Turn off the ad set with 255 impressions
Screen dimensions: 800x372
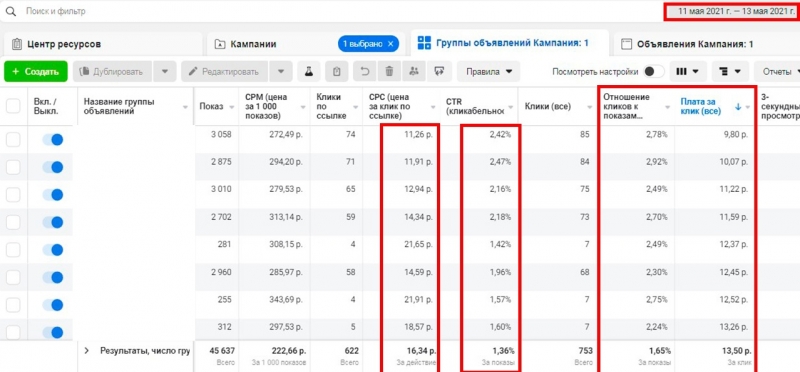point(53,305)
